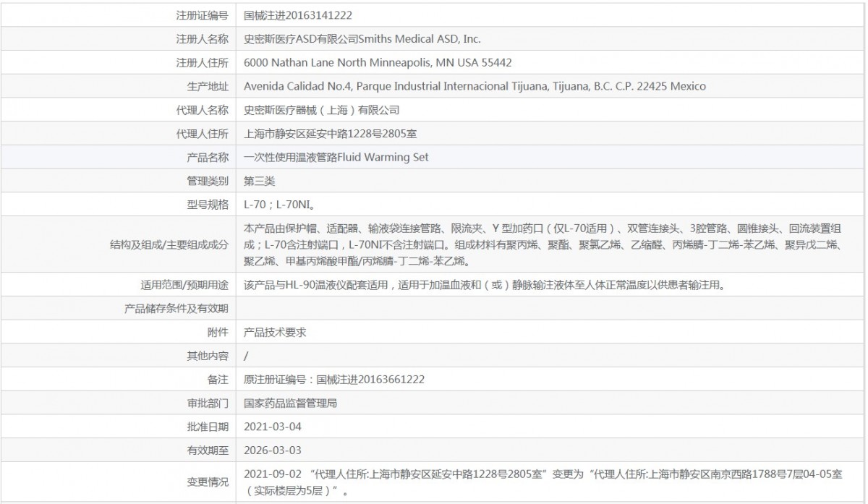Select model specification L-70；L-70NI

point(278,205)
